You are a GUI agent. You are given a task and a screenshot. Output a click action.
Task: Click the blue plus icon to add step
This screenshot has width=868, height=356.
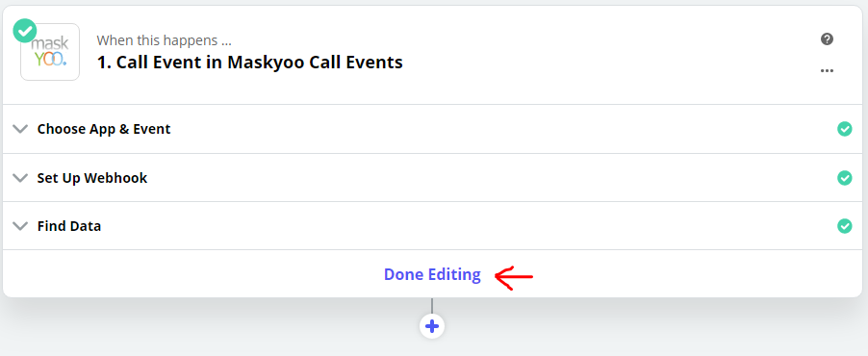tap(432, 327)
